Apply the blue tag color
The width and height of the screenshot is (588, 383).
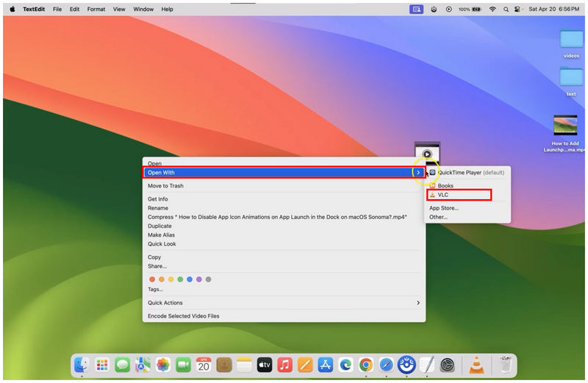(x=190, y=279)
